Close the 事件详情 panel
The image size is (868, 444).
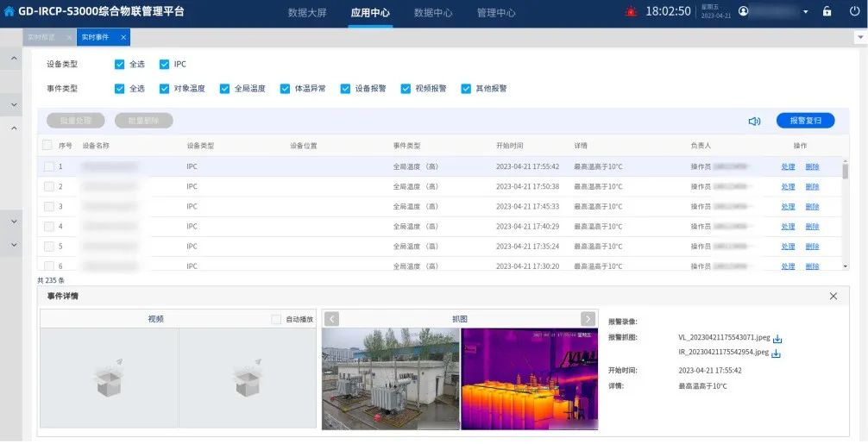click(833, 296)
